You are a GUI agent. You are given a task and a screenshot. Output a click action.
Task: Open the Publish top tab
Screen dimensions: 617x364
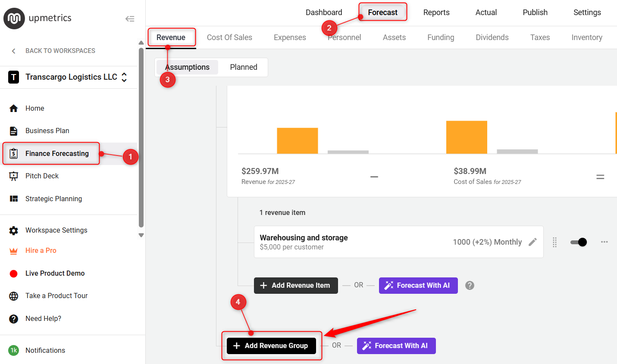pos(535,12)
